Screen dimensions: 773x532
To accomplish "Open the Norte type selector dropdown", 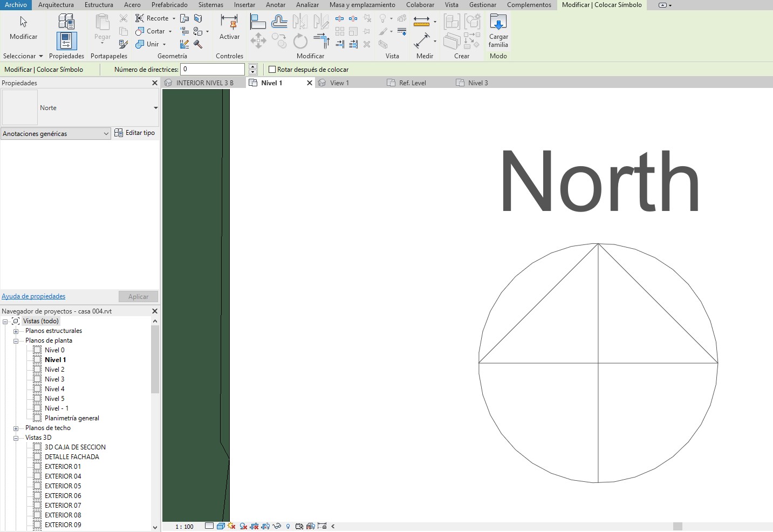I will tap(155, 108).
